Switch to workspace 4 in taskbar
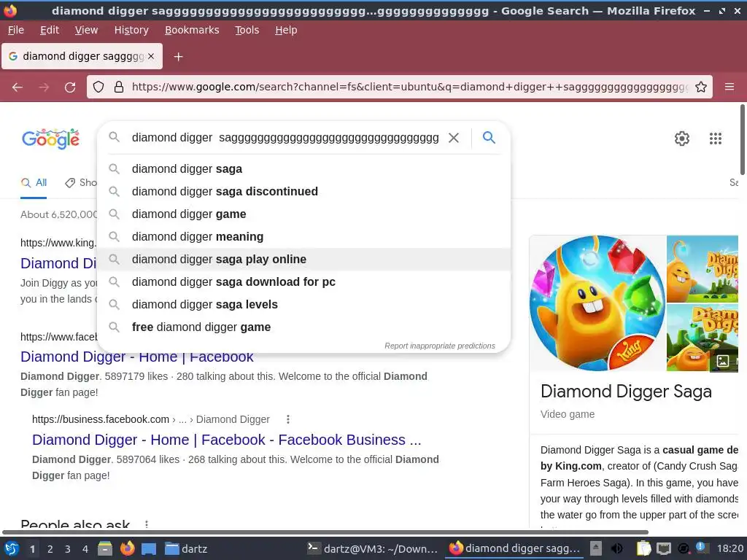 pyautogui.click(x=85, y=549)
